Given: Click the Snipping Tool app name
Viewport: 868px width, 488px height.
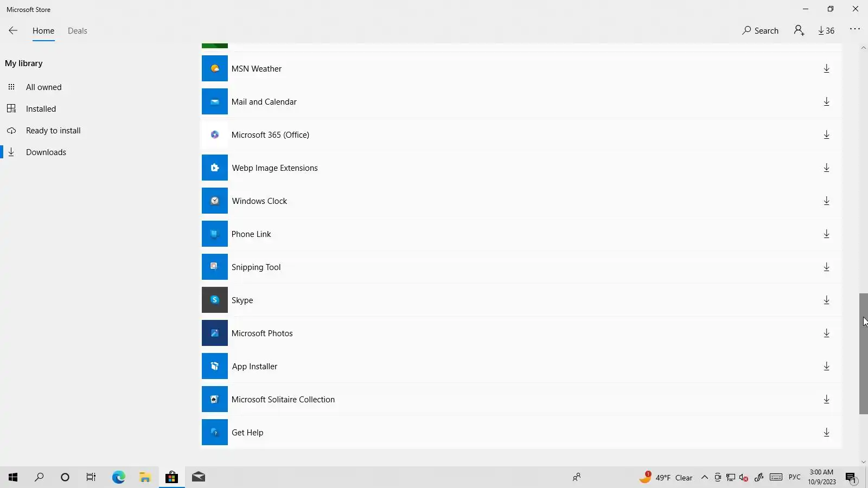Looking at the screenshot, I should 256,267.
